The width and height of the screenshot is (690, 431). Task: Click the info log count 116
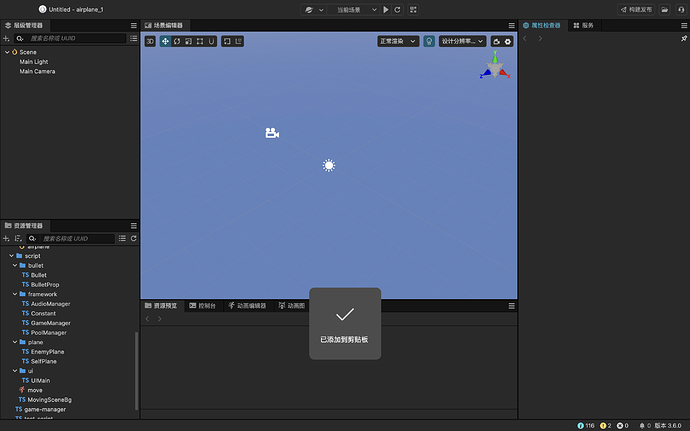coord(586,426)
